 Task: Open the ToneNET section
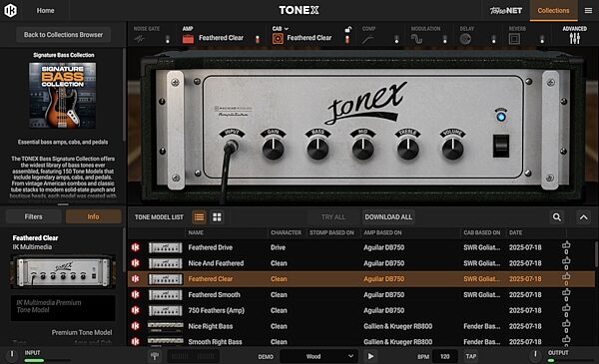tap(506, 11)
